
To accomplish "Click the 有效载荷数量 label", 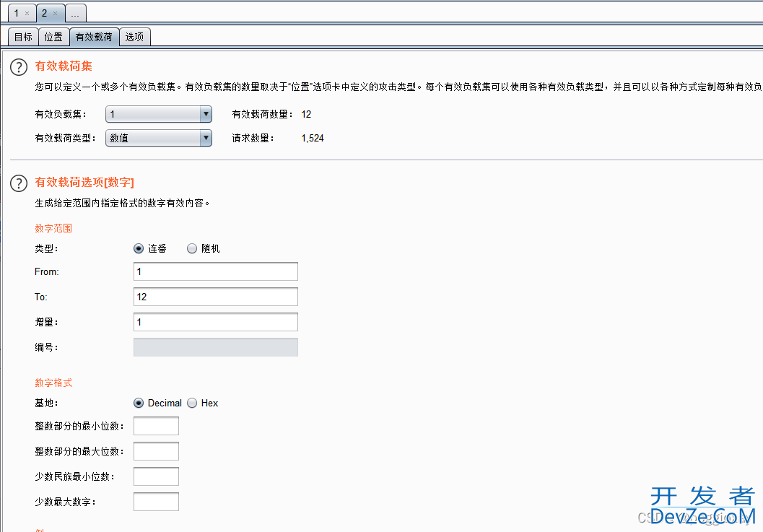I will (263, 114).
